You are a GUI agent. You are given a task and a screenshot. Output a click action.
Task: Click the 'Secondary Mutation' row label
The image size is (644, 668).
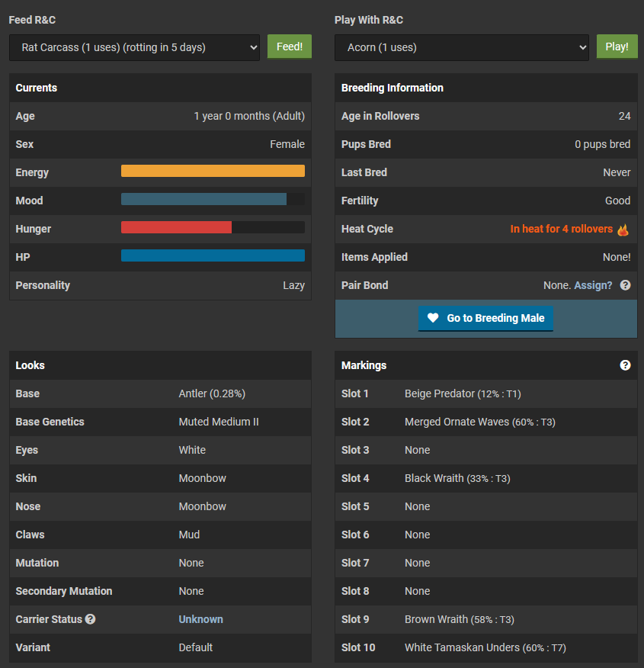64,591
